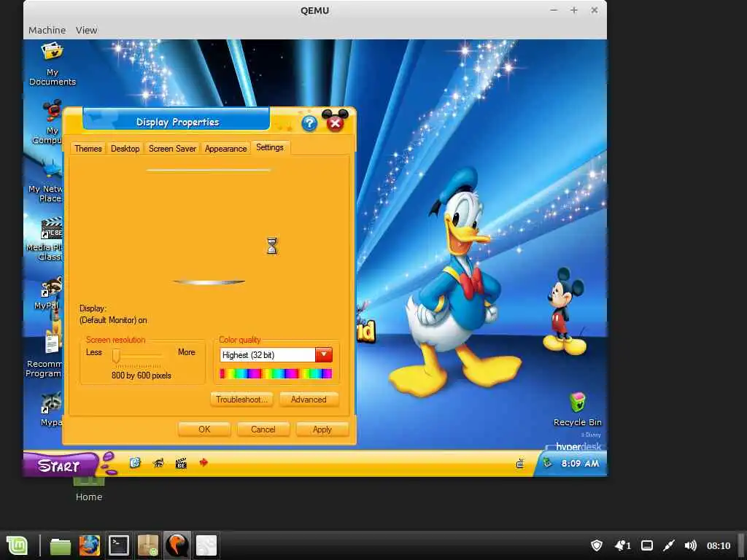Image resolution: width=747 pixels, height=560 pixels.
Task: Click the white application icon in the Mint panel
Action: coord(206,545)
